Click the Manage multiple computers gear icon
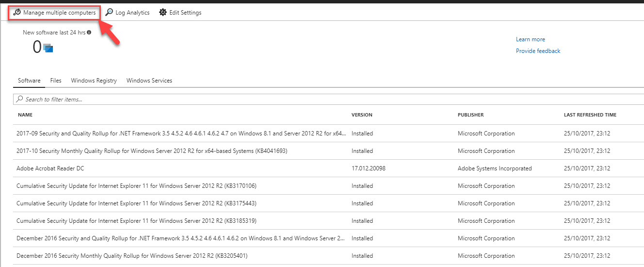Image resolution: width=644 pixels, height=267 pixels. [x=17, y=13]
